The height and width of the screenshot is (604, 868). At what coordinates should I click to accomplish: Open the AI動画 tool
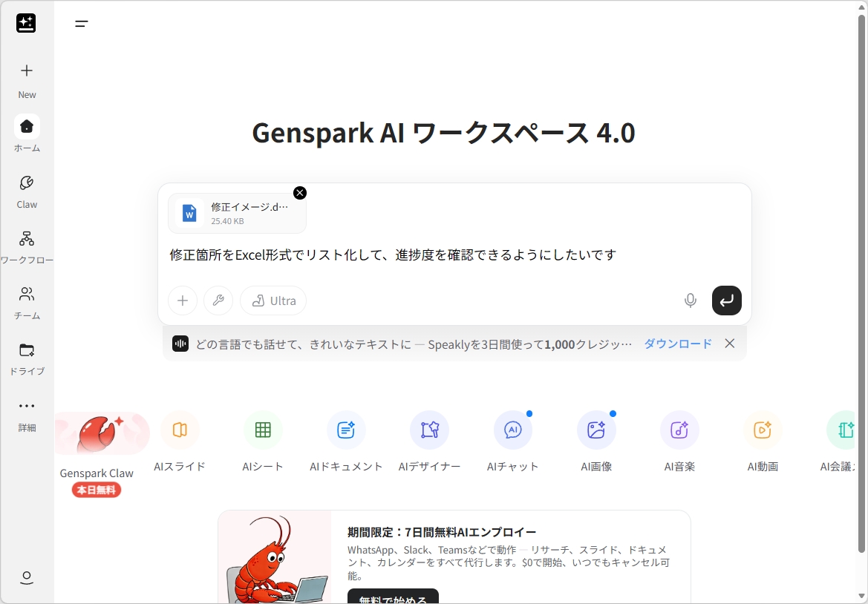pos(763,430)
